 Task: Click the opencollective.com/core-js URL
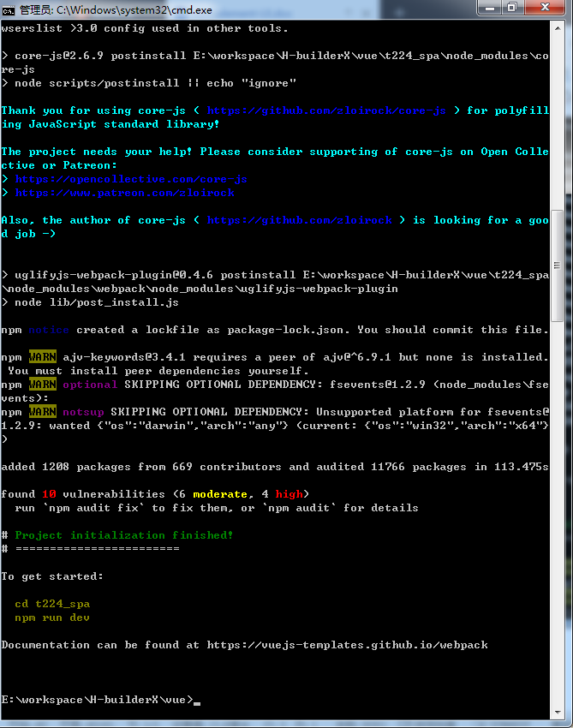[x=131, y=179]
